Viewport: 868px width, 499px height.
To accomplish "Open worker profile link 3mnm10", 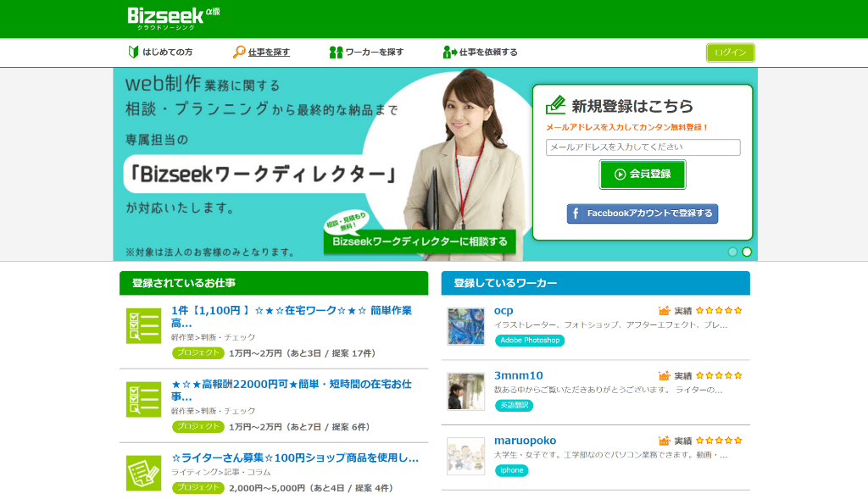I will 518,375.
